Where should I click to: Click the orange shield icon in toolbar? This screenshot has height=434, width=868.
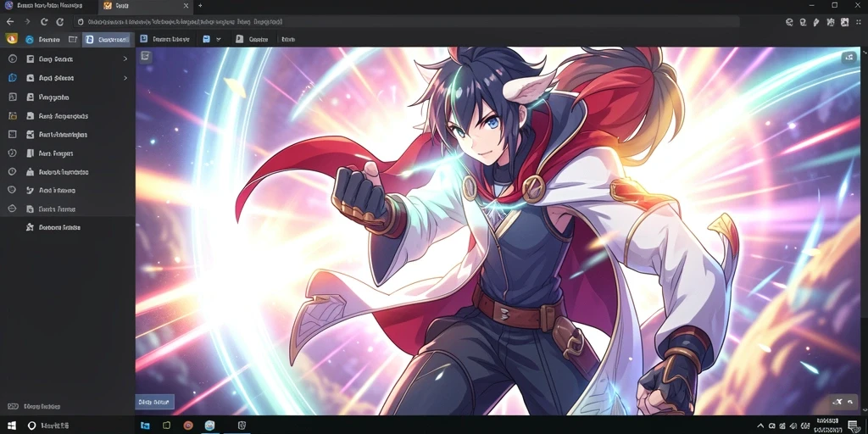click(x=11, y=39)
